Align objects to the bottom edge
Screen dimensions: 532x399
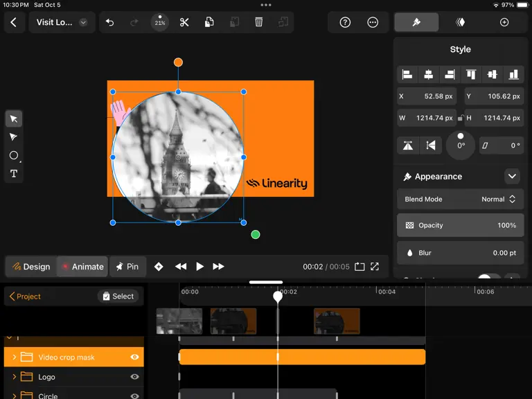[x=514, y=74]
